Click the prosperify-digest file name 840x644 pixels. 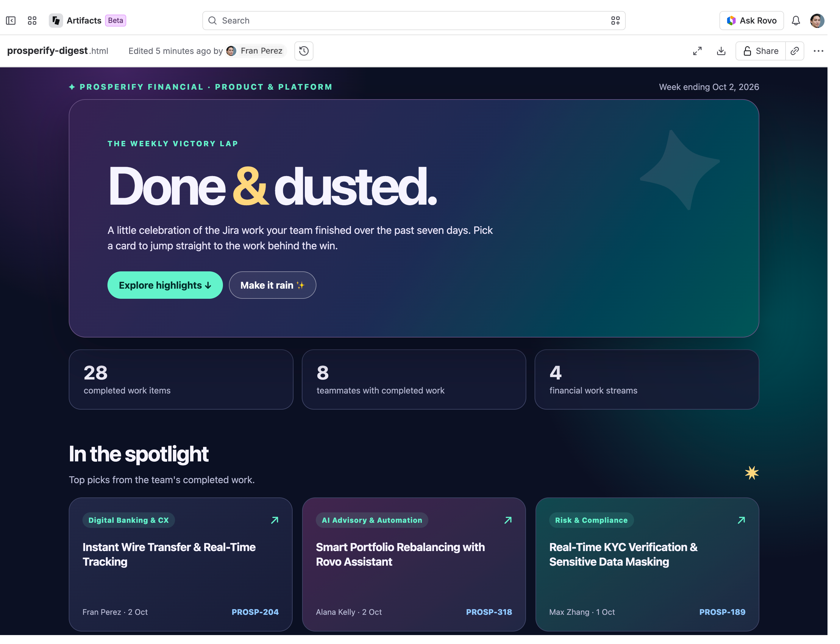57,51
